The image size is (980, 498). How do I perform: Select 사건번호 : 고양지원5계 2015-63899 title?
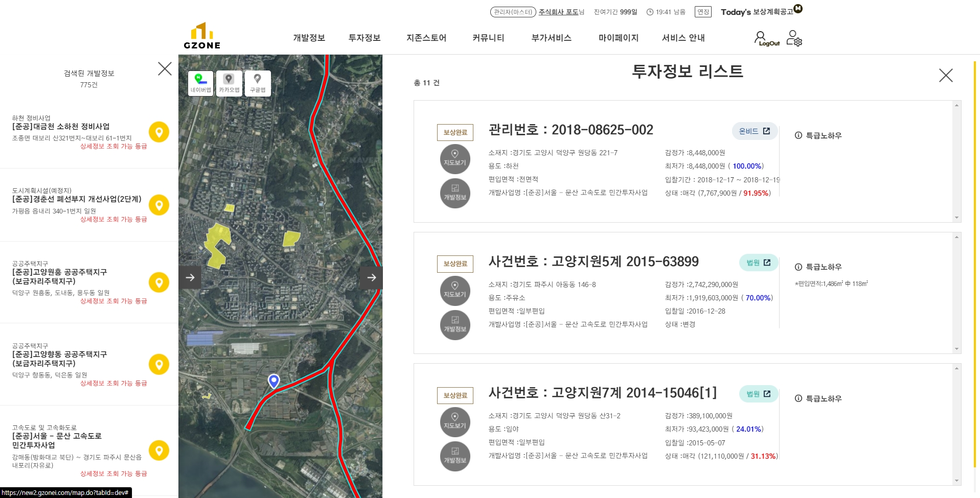click(594, 262)
